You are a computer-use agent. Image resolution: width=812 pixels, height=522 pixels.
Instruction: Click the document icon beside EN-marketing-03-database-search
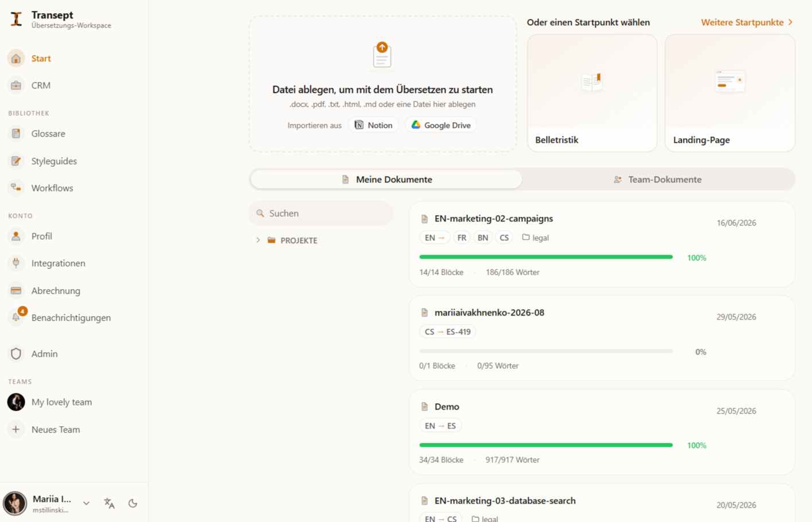[x=424, y=501]
